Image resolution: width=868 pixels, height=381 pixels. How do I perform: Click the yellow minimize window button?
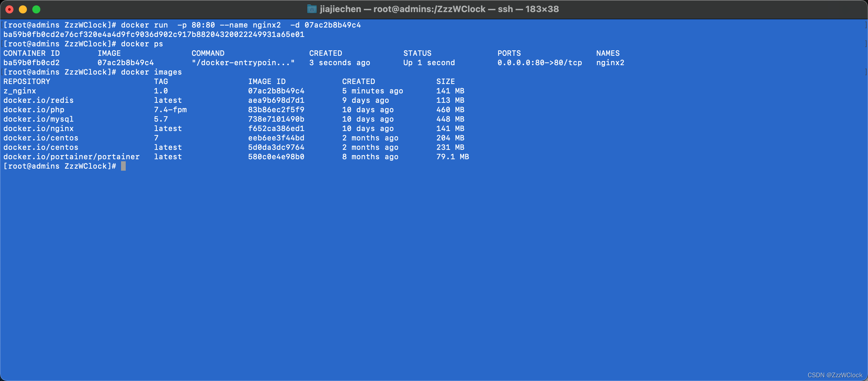pyautogui.click(x=23, y=9)
